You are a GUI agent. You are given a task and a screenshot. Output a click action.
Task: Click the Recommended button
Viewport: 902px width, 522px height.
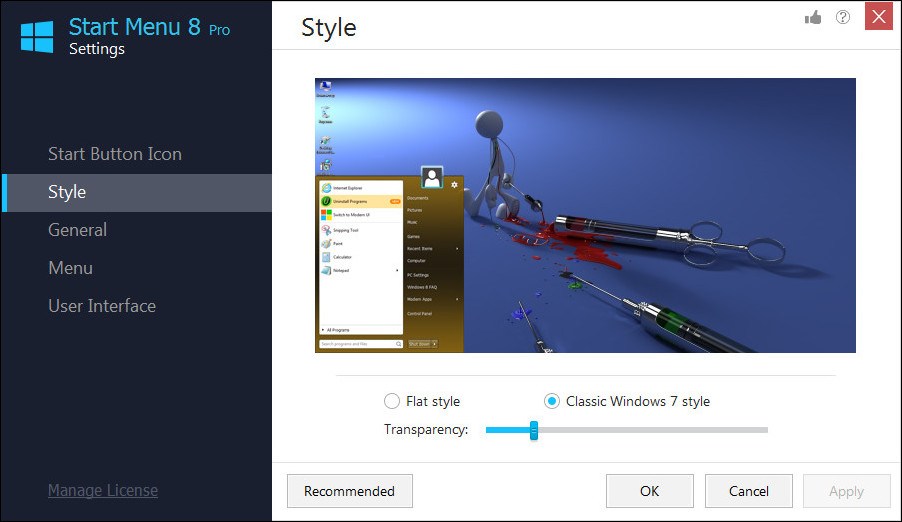[x=350, y=491]
